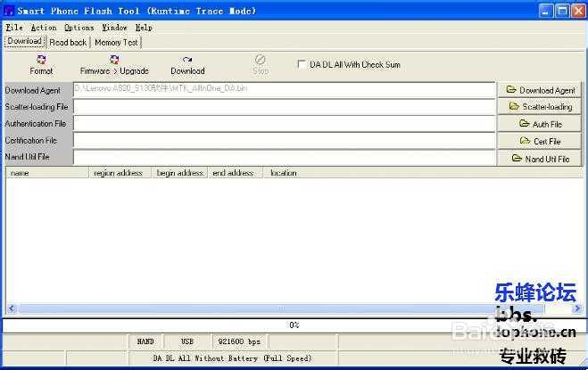Viewport: 588px width, 370px height.
Task: Minimize the Flash Tool window
Action: (x=546, y=11)
